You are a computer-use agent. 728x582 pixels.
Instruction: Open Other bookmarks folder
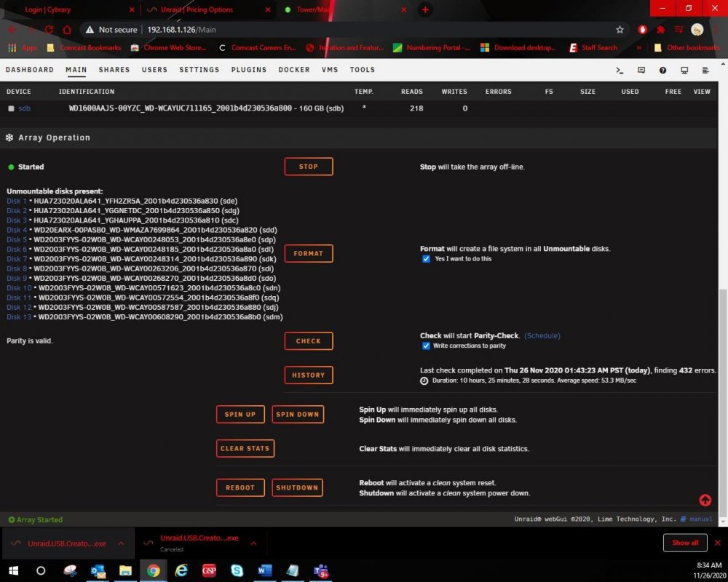click(687, 48)
